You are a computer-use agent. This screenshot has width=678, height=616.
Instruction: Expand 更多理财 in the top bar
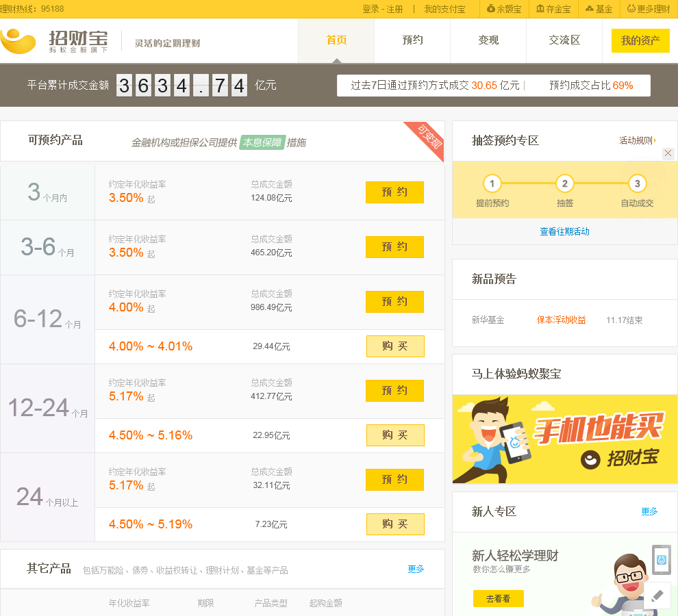pos(649,9)
